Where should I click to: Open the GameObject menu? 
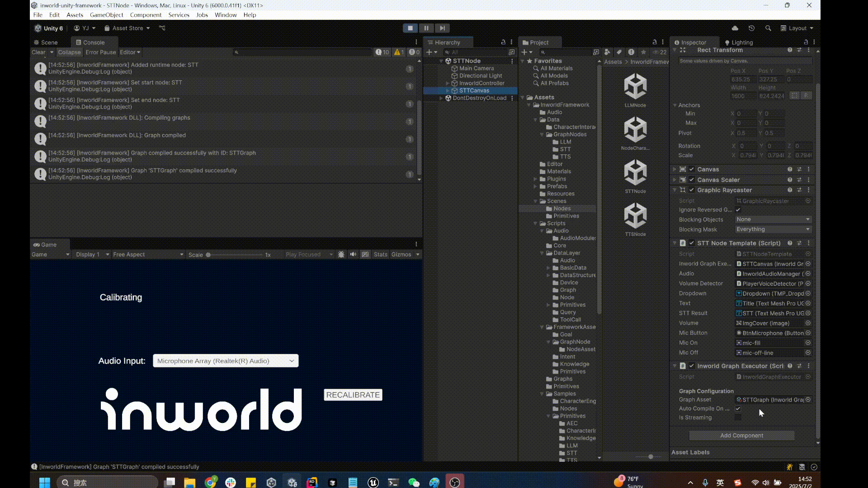click(107, 14)
